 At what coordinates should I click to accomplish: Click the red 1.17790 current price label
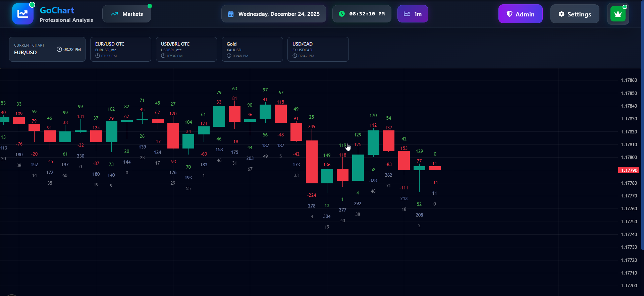pos(629,170)
